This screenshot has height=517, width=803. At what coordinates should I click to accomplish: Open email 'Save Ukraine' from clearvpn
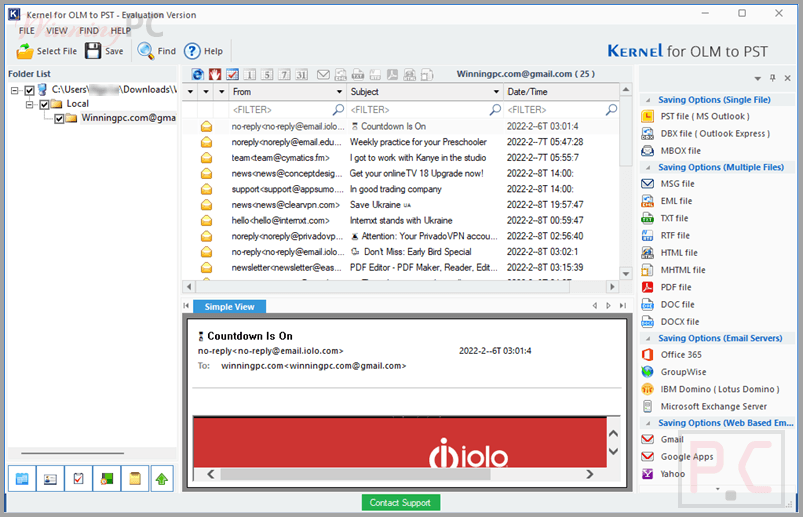[400, 205]
